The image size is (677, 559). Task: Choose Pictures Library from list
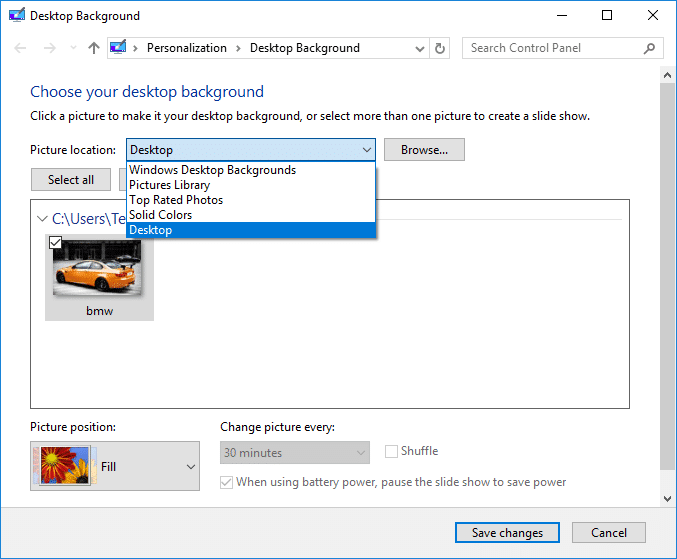251,185
